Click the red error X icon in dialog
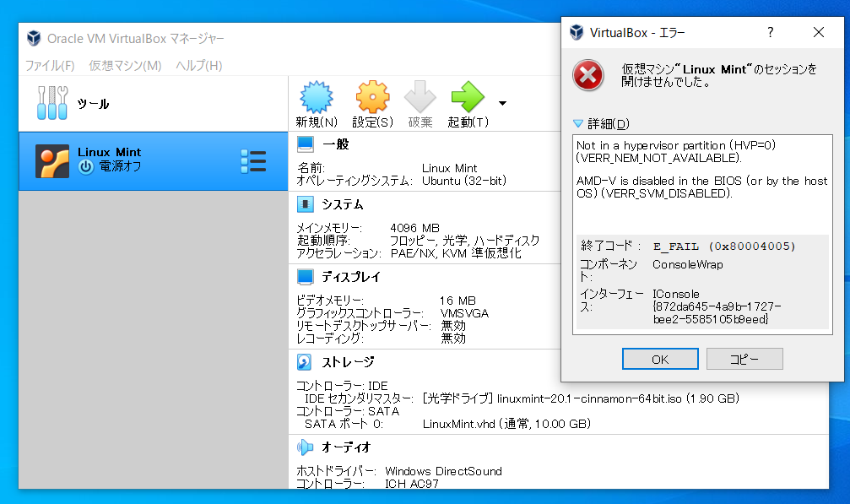 [x=588, y=75]
